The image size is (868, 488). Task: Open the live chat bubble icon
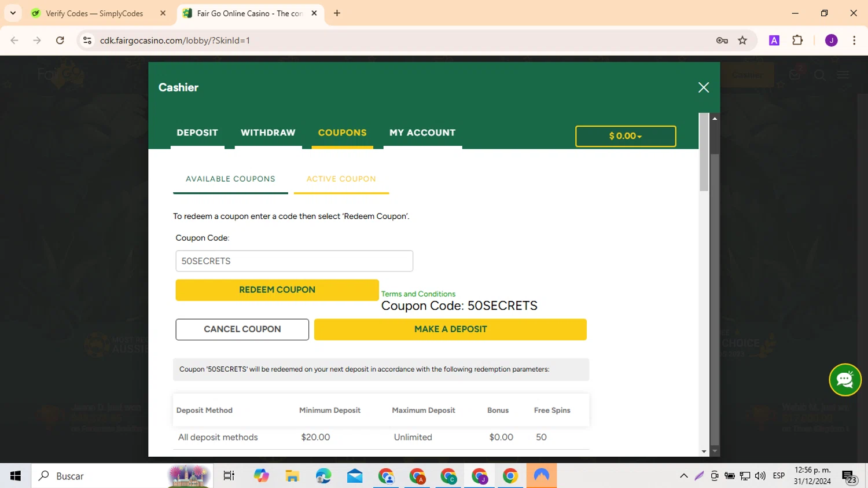click(x=845, y=380)
